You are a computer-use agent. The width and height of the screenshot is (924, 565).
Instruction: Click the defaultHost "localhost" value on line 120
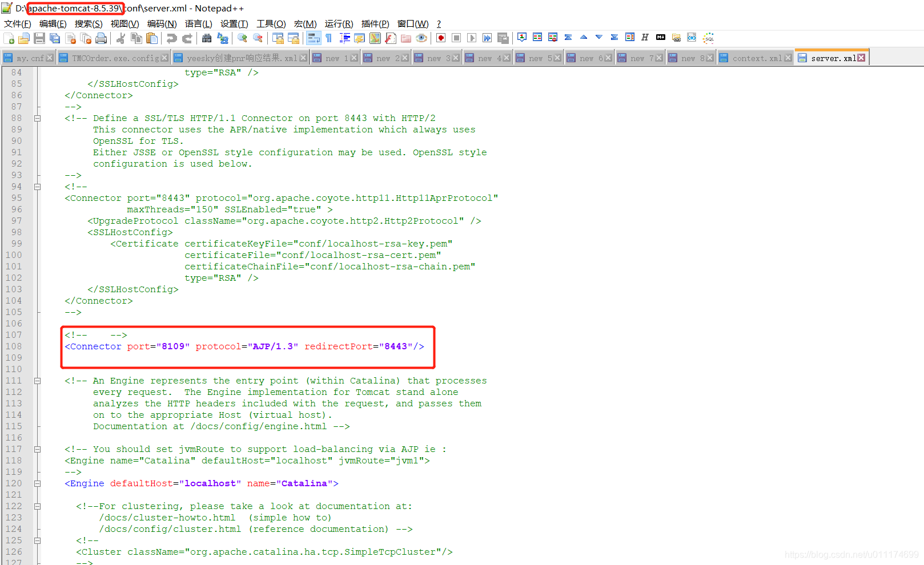[210, 483]
